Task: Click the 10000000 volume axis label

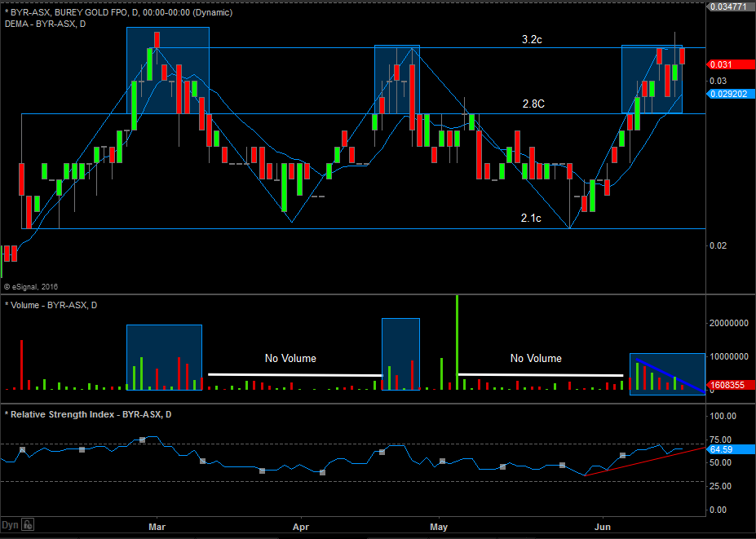Action: click(x=728, y=357)
